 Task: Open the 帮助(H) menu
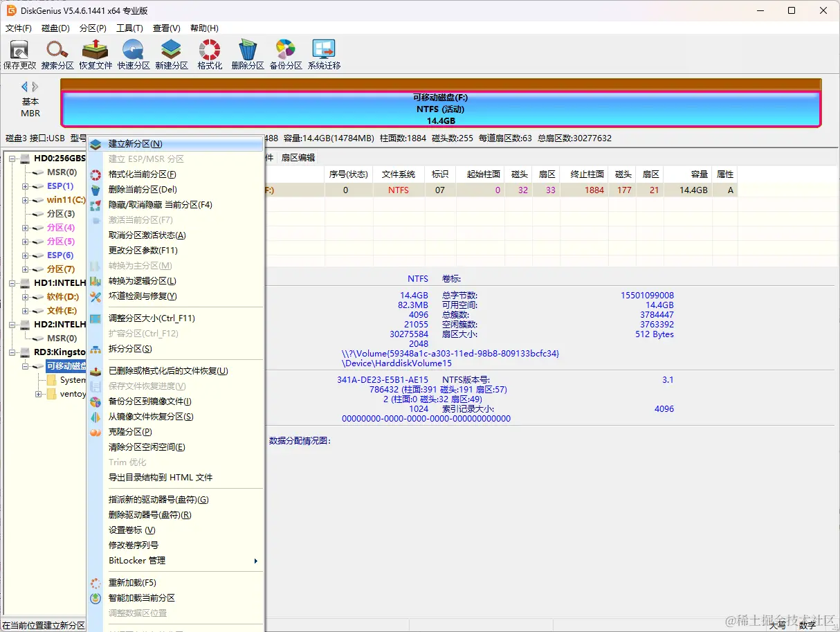[204, 28]
